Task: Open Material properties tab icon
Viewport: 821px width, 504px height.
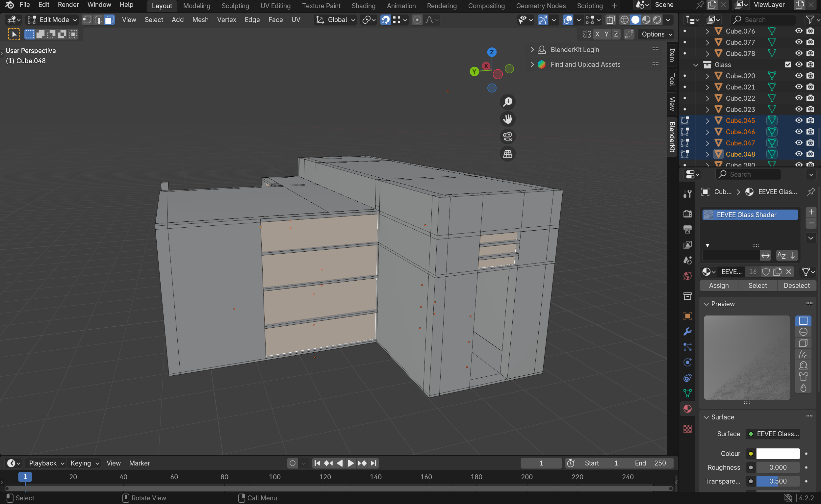Action: (687, 409)
